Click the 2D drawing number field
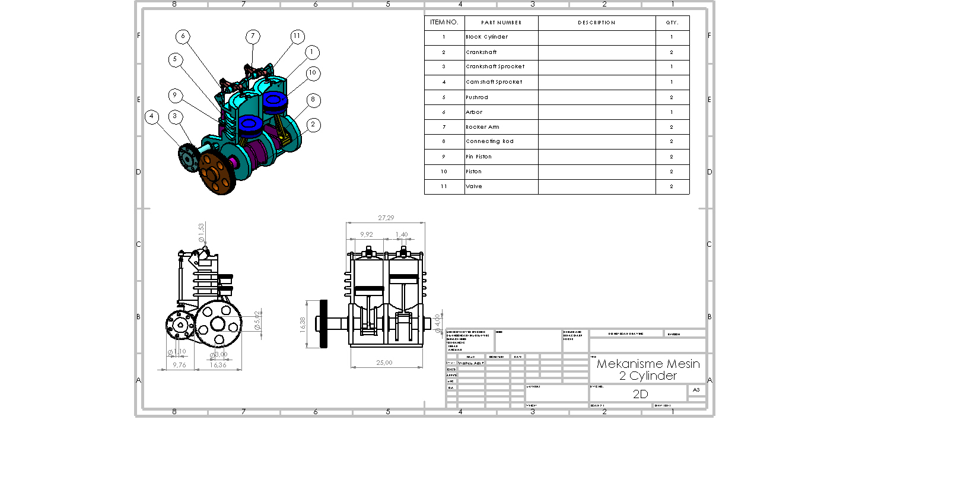This screenshot has width=980, height=483. (x=640, y=394)
